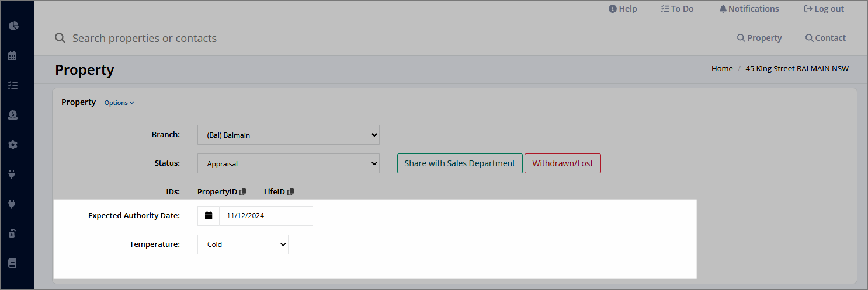
Task: Open the Temperature dropdown
Action: (243, 244)
